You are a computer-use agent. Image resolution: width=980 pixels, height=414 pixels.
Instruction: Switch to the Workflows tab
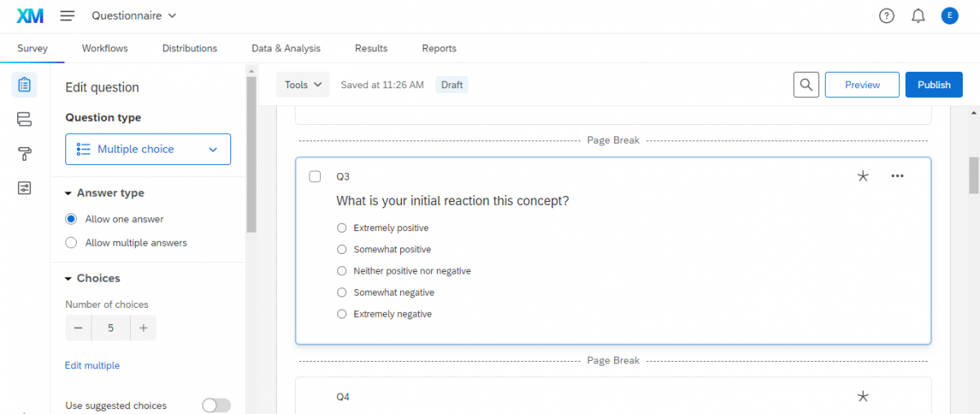pyautogui.click(x=105, y=48)
